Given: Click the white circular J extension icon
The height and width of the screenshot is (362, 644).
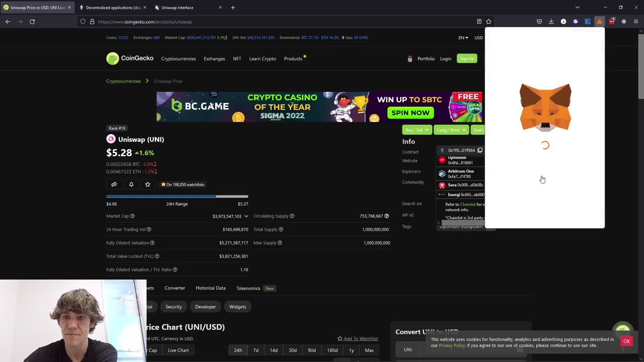Looking at the screenshot, I should pyautogui.click(x=563, y=22).
